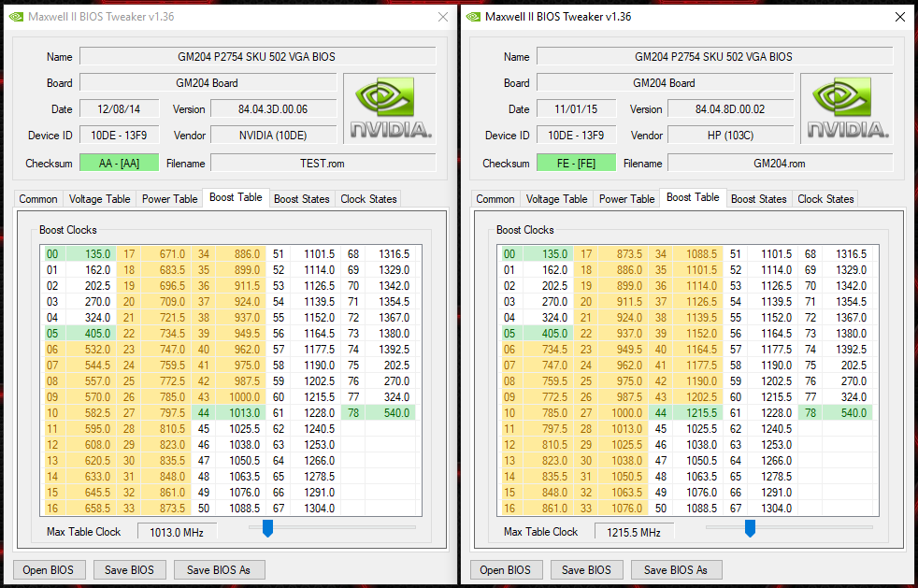
Task: Select the 1316.5 cell in GM204.rom window
Action: (x=848, y=254)
